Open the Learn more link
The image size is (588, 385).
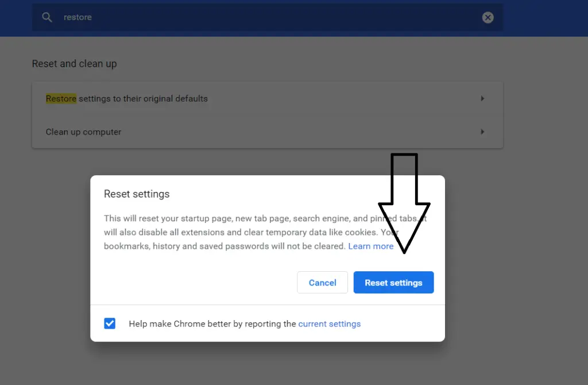[x=371, y=246]
